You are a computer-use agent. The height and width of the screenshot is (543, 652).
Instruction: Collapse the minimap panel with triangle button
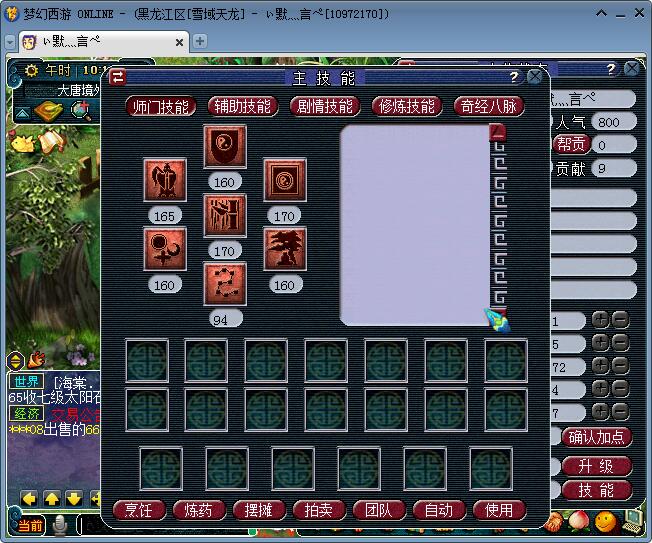23,113
